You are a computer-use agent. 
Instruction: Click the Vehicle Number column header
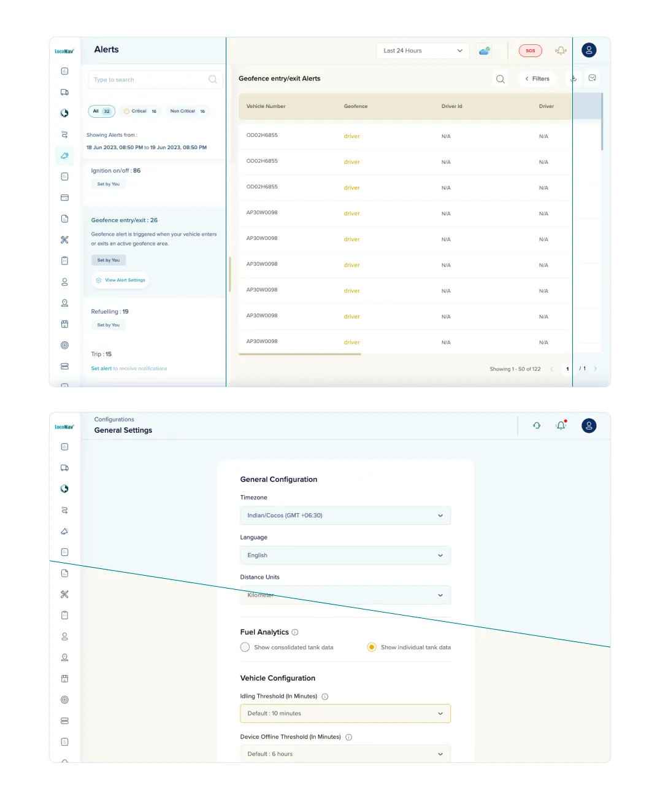266,107
